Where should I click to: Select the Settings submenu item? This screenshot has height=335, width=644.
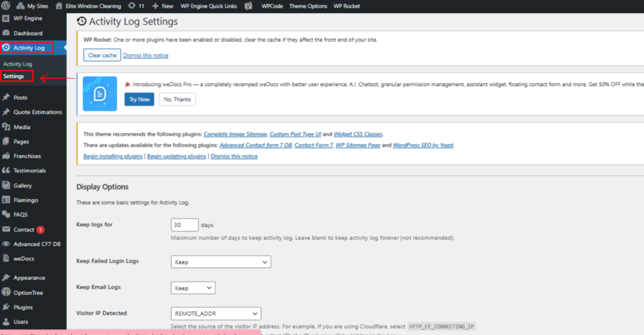coord(14,76)
